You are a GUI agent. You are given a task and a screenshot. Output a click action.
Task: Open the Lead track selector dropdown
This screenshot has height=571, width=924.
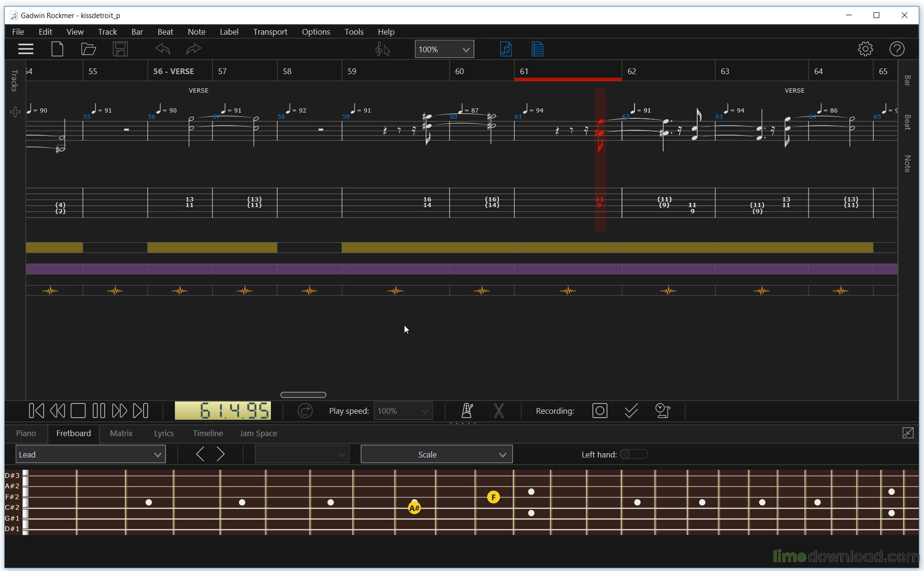[90, 454]
